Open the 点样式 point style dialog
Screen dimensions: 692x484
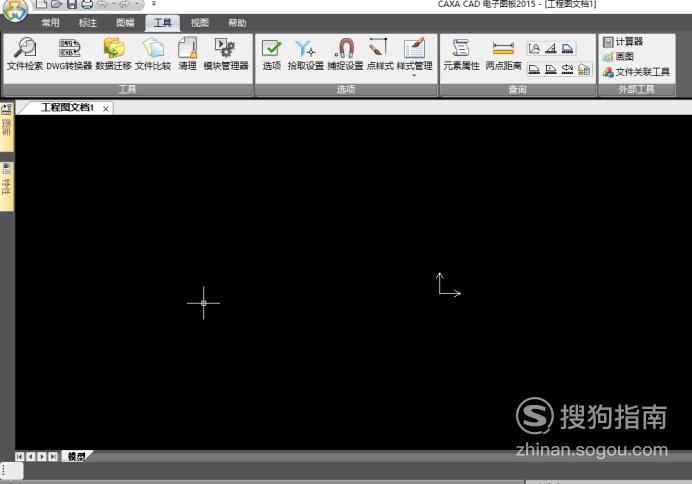380,54
